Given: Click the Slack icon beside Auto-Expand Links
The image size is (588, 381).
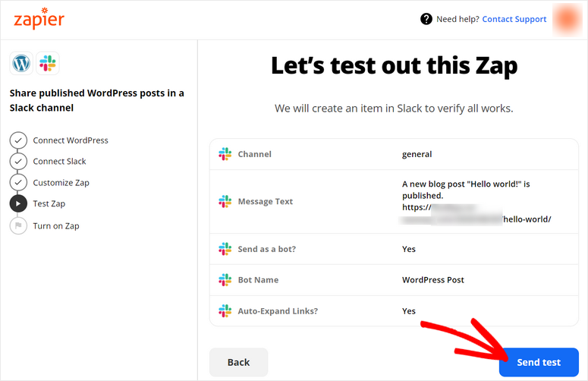Looking at the screenshot, I should tap(225, 311).
